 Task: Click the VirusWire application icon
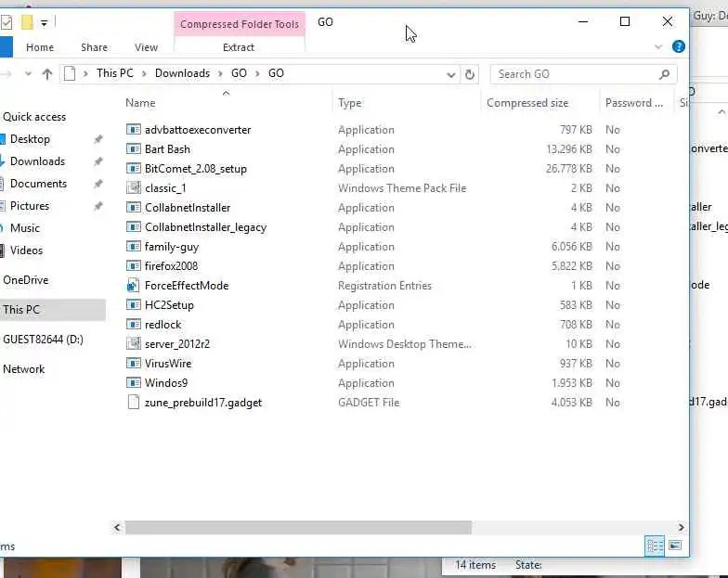coord(134,364)
